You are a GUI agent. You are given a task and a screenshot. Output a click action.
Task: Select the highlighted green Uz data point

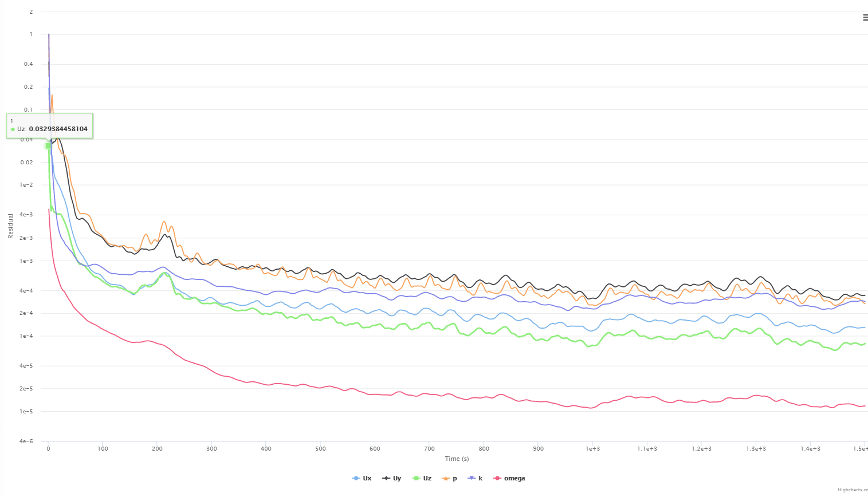[48, 146]
